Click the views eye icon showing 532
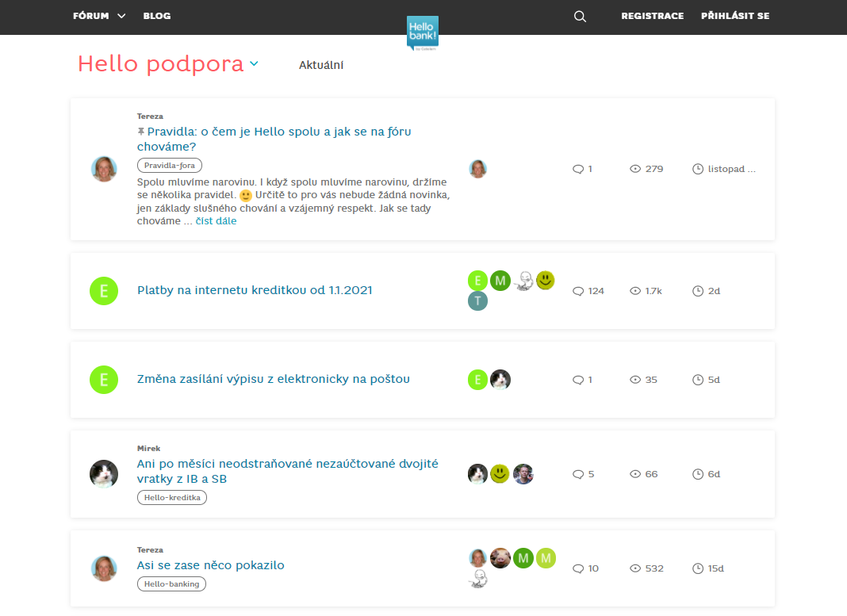 point(635,568)
